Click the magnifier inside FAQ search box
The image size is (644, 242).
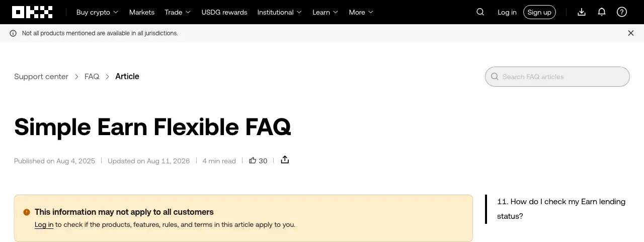point(495,77)
